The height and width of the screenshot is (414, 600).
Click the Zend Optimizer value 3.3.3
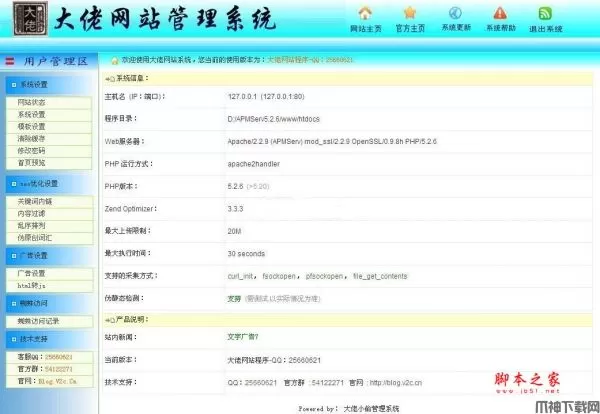click(x=235, y=209)
